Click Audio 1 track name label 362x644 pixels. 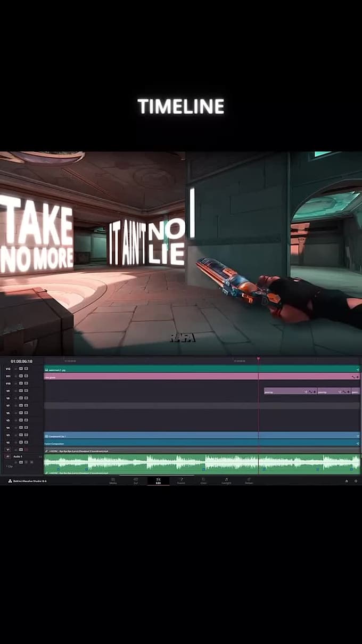click(18, 456)
